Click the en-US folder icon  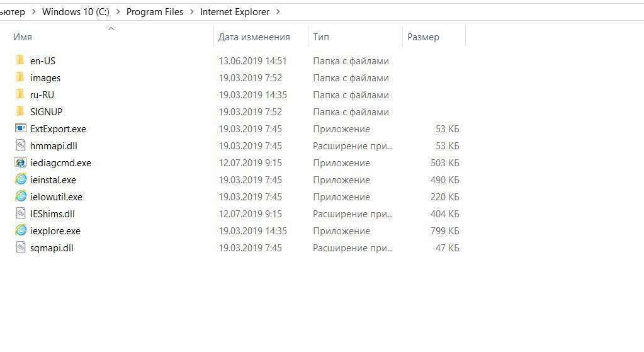click(x=20, y=60)
